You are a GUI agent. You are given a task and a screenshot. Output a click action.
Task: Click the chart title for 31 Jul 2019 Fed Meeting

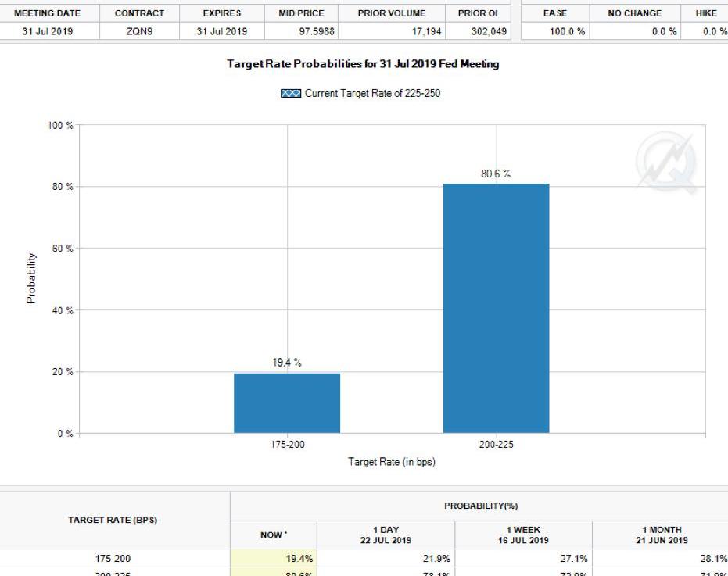pos(363,64)
